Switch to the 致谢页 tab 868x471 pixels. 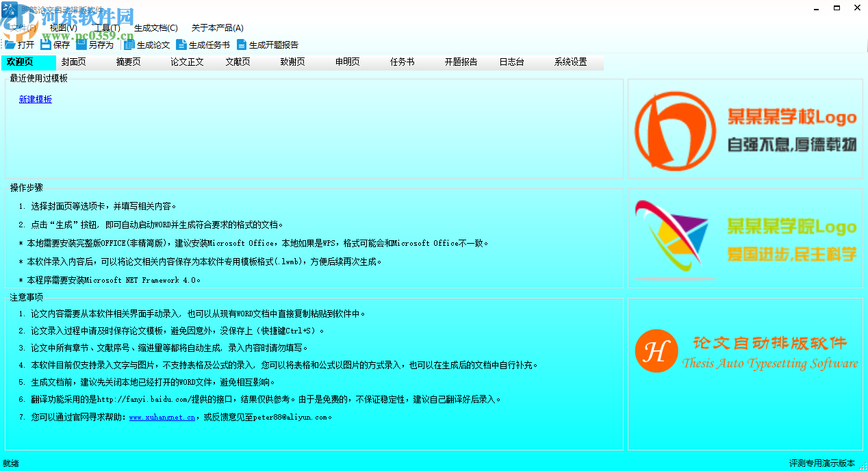pos(303,62)
